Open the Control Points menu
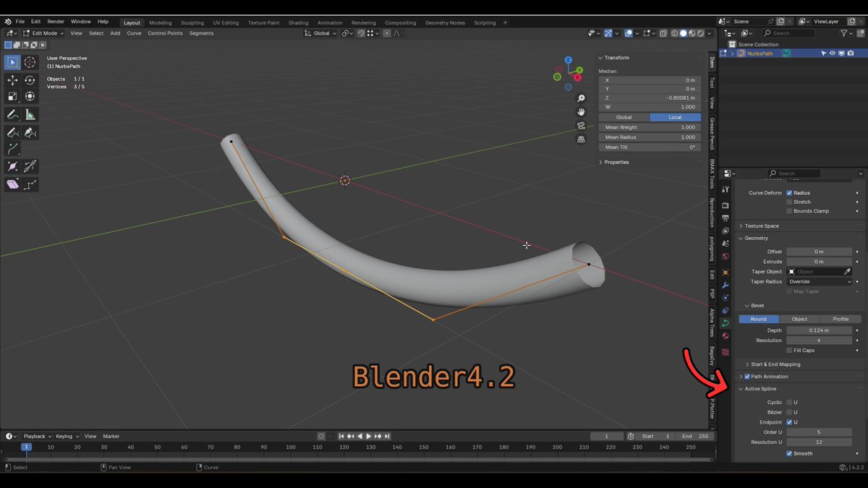The width and height of the screenshot is (868, 488). coord(165,33)
